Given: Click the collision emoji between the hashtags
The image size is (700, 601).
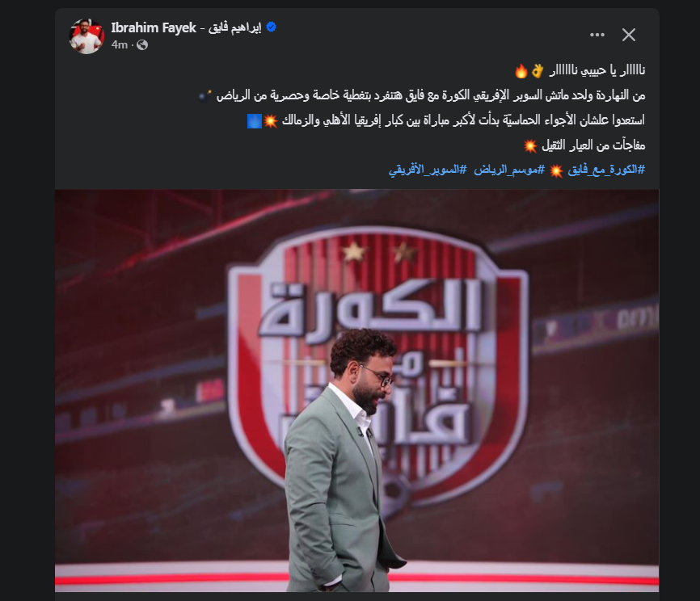Looking at the screenshot, I should [556, 170].
